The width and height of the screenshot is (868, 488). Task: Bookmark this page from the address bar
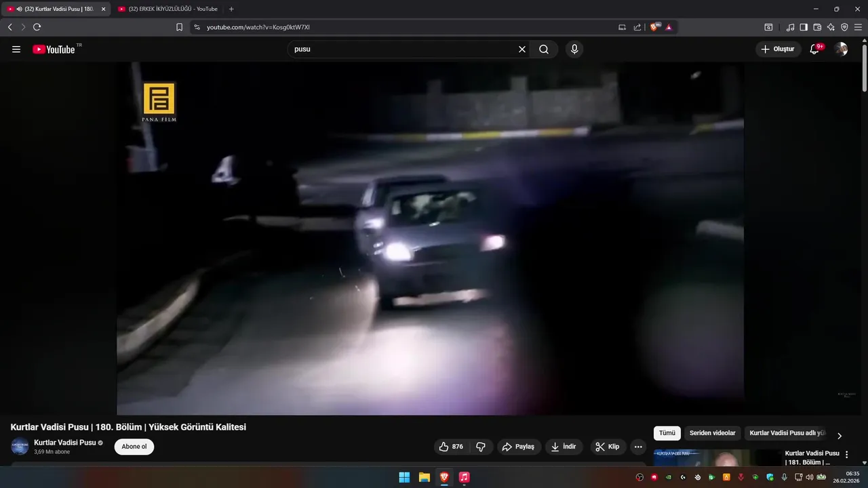(x=179, y=27)
